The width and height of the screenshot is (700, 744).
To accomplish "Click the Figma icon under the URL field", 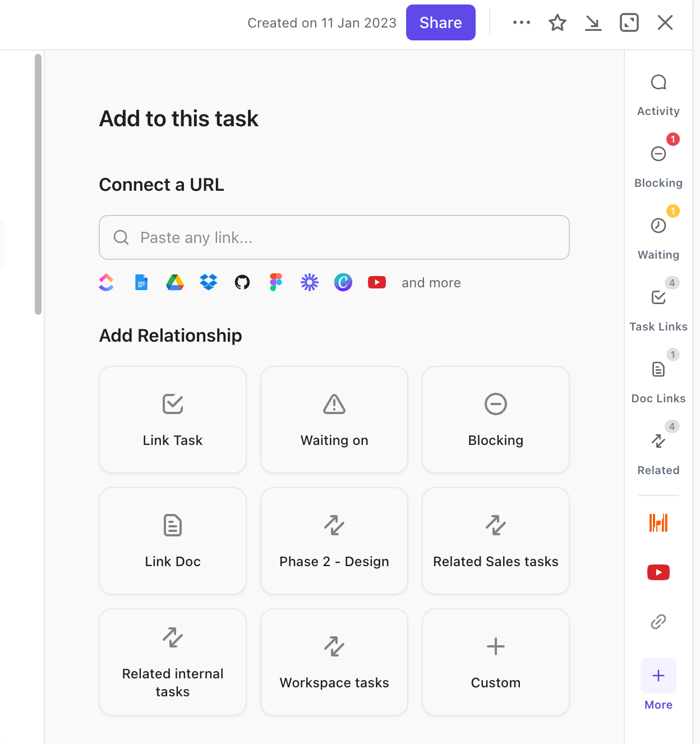I will click(x=275, y=282).
